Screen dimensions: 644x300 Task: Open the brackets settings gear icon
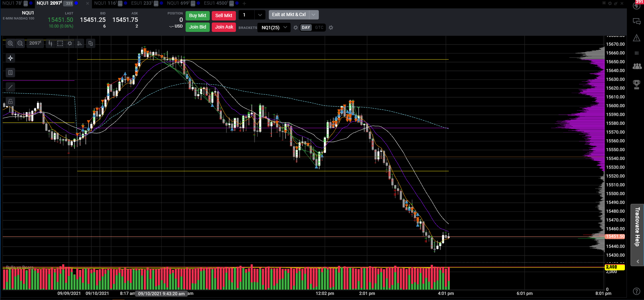(296, 28)
